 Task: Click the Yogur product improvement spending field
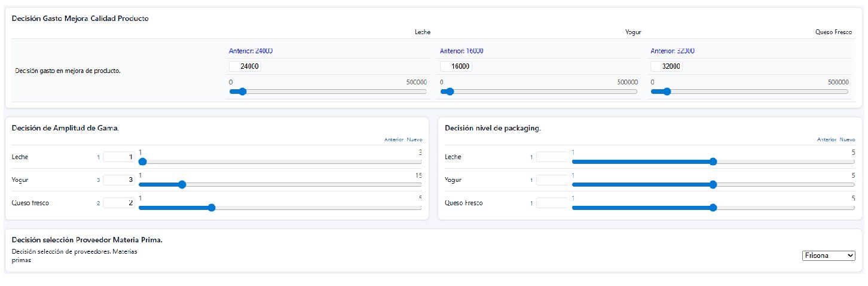point(456,66)
